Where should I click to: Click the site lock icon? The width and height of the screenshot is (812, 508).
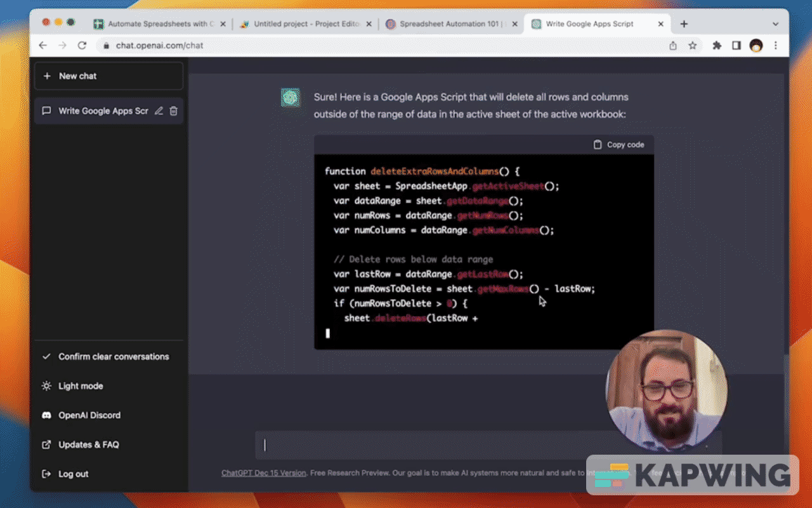105,46
